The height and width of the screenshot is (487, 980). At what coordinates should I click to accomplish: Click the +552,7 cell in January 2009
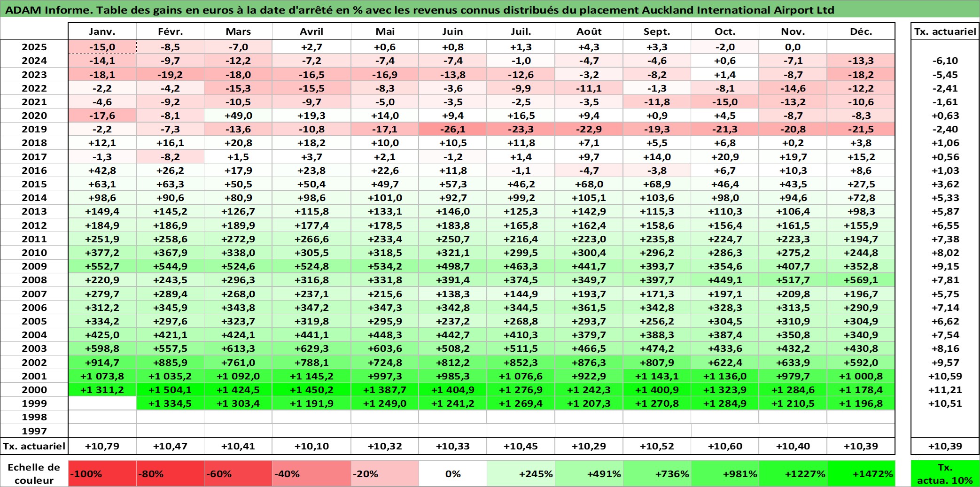102,266
